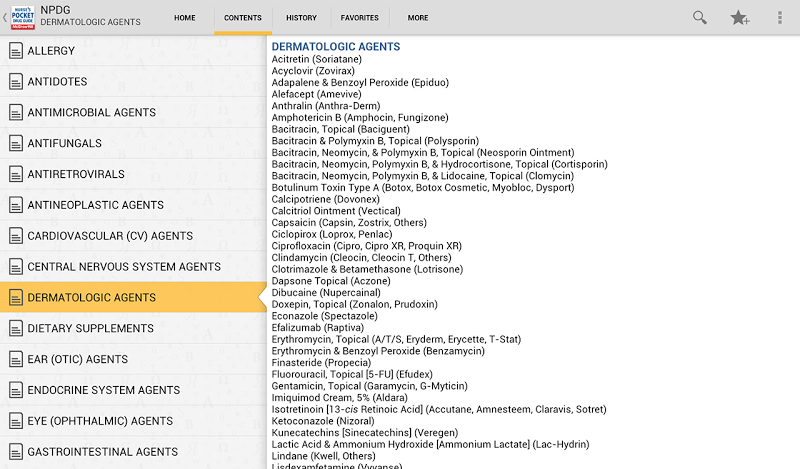Select EYE (OPHTHALMIC) AGENTS category

(x=133, y=421)
